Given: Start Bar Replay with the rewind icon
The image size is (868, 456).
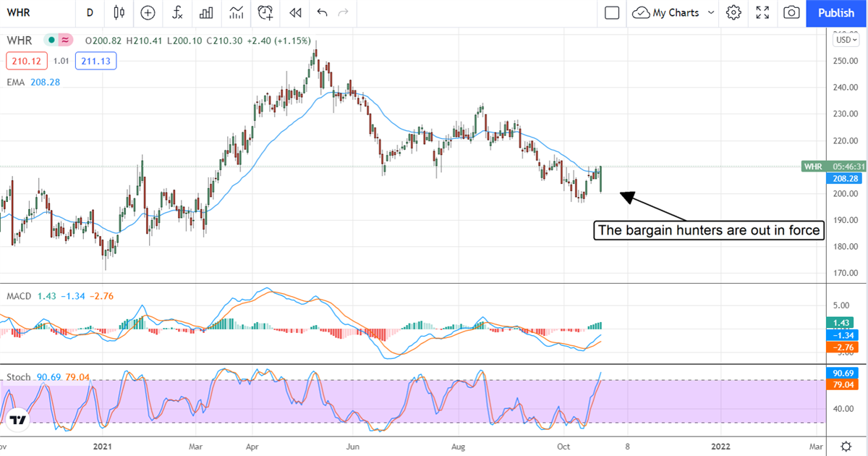Looking at the screenshot, I should [x=295, y=12].
